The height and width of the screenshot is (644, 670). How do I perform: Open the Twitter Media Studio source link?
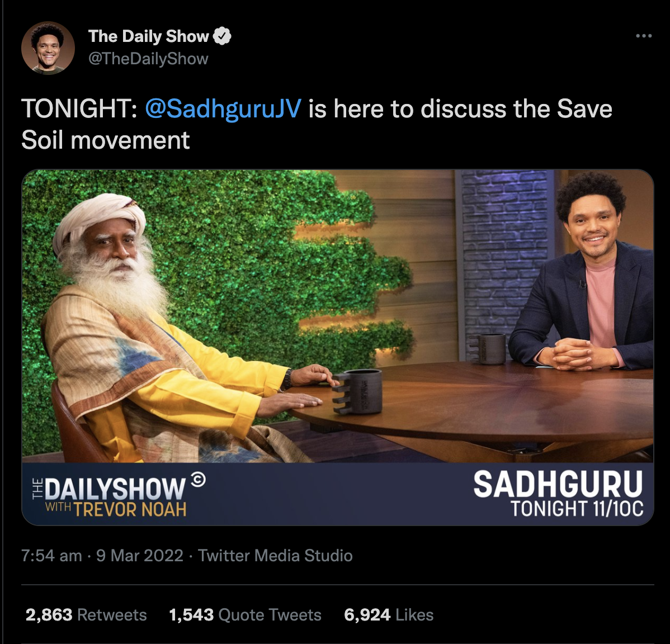(x=275, y=556)
